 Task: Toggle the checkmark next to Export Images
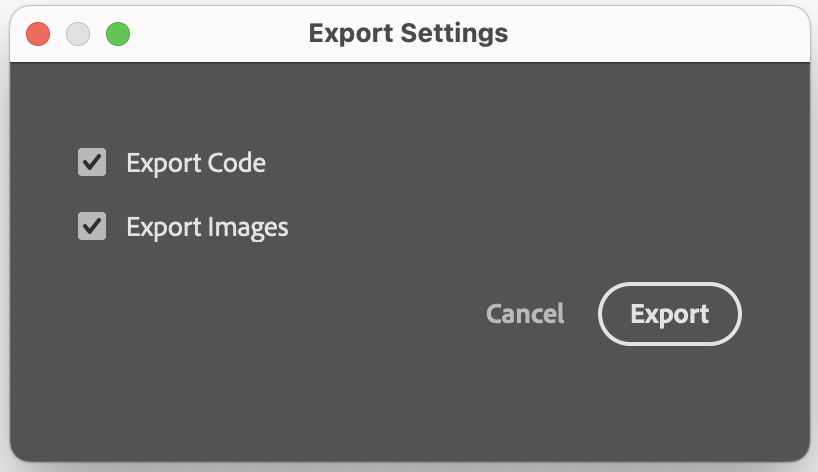click(x=92, y=226)
